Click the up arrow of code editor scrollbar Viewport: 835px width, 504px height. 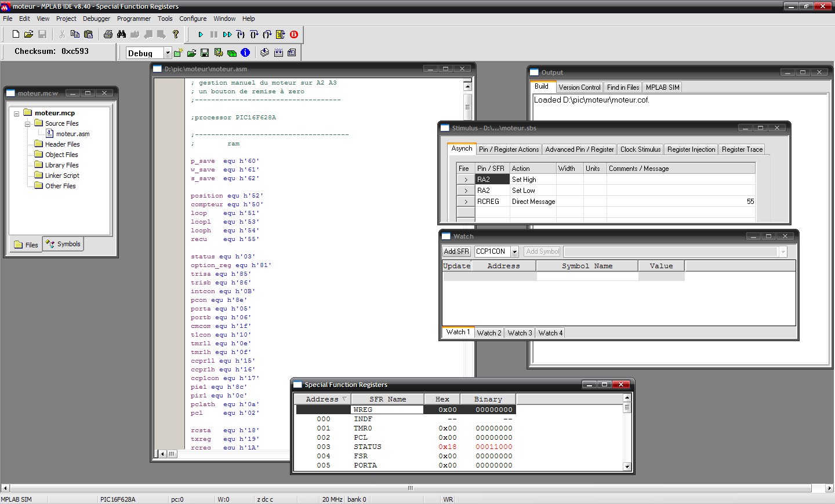(x=467, y=87)
